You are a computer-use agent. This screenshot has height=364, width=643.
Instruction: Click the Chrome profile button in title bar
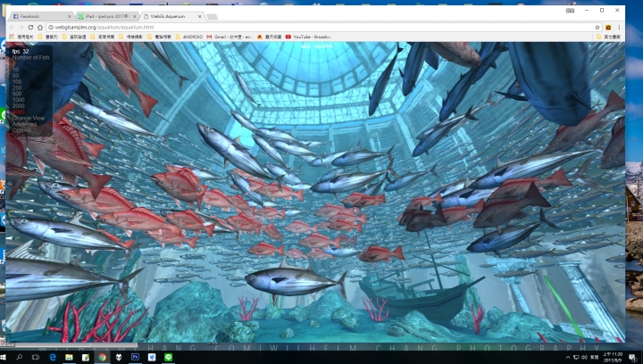coord(570,10)
